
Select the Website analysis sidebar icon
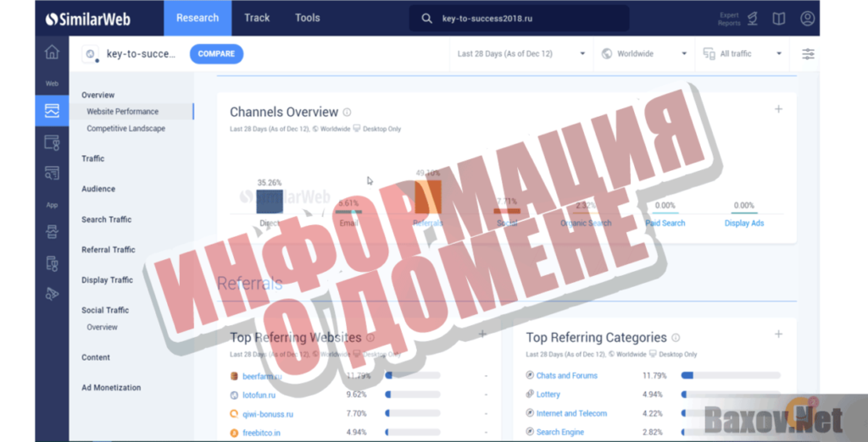point(52,111)
